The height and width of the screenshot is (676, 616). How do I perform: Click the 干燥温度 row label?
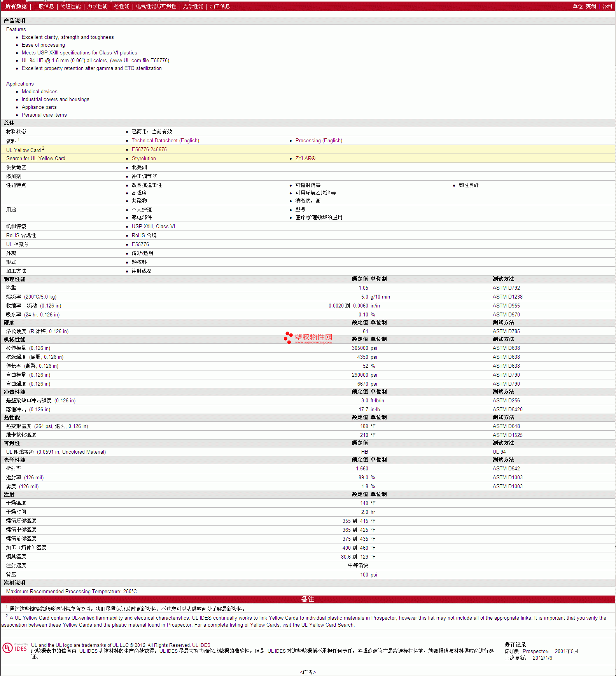point(16,503)
